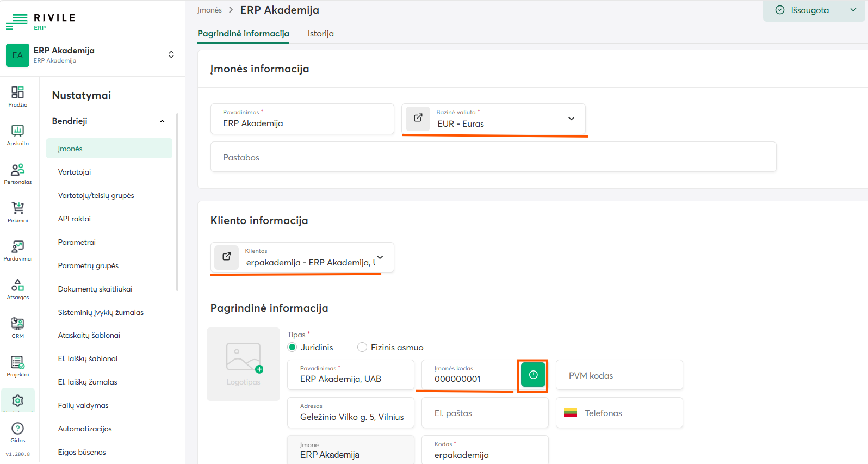The image size is (868, 464).
Task: Open the Gidas help guide
Action: point(17,432)
